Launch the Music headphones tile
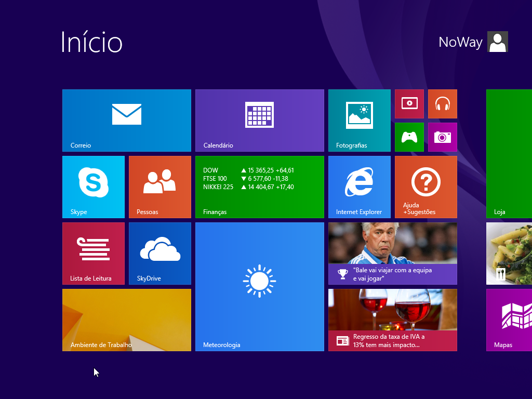The width and height of the screenshot is (532, 399). click(x=443, y=104)
